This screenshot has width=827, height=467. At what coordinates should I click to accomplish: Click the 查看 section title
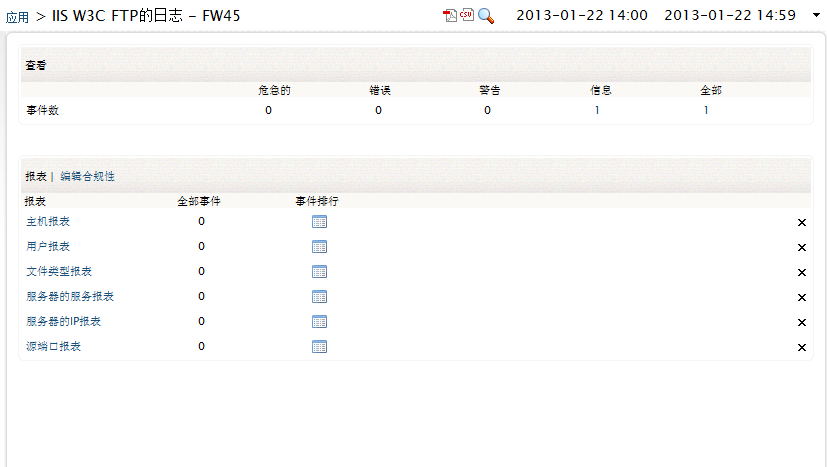[x=36, y=65]
